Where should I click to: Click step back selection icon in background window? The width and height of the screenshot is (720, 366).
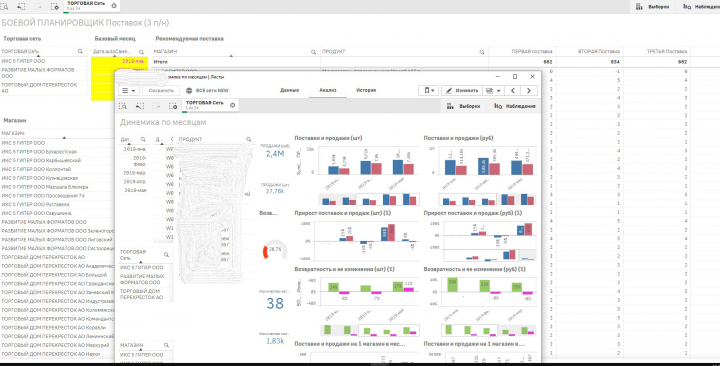point(21,6)
